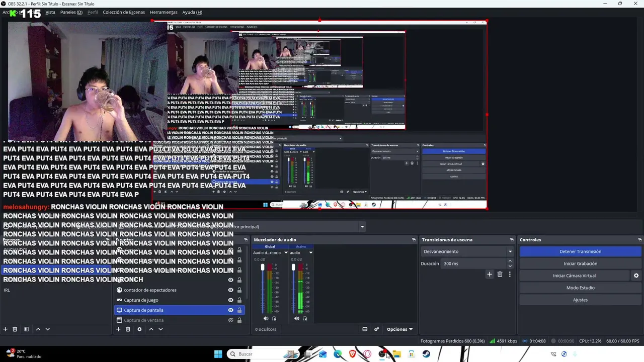Expand the Audio d...ritorio channel dropdown arrow

286,252
